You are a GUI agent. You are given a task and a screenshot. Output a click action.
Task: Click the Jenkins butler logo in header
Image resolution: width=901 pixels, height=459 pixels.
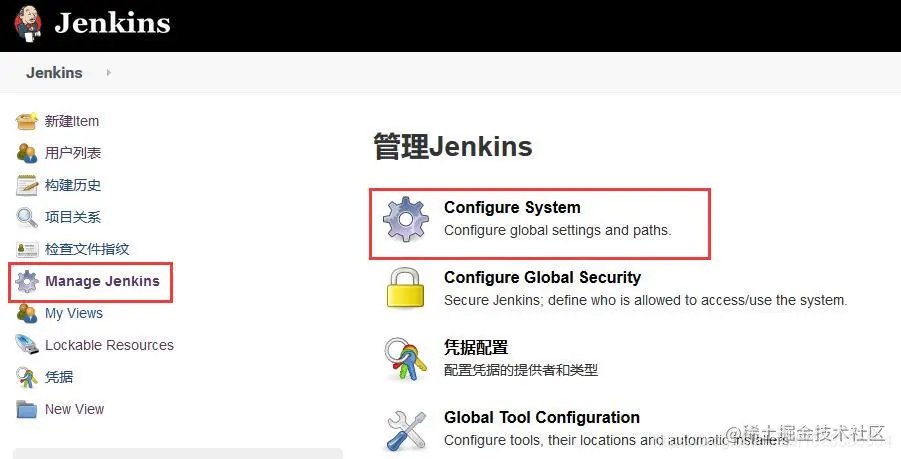[28, 24]
